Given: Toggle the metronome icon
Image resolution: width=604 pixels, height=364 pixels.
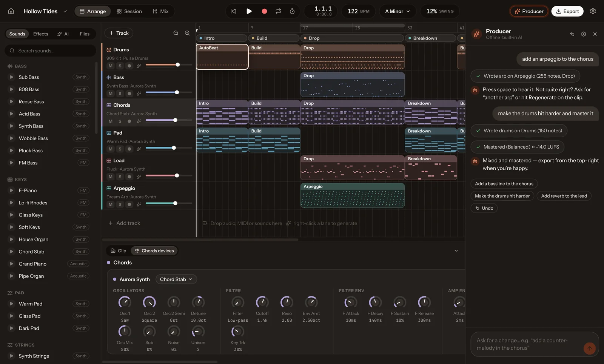Looking at the screenshot, I should pyautogui.click(x=292, y=11).
